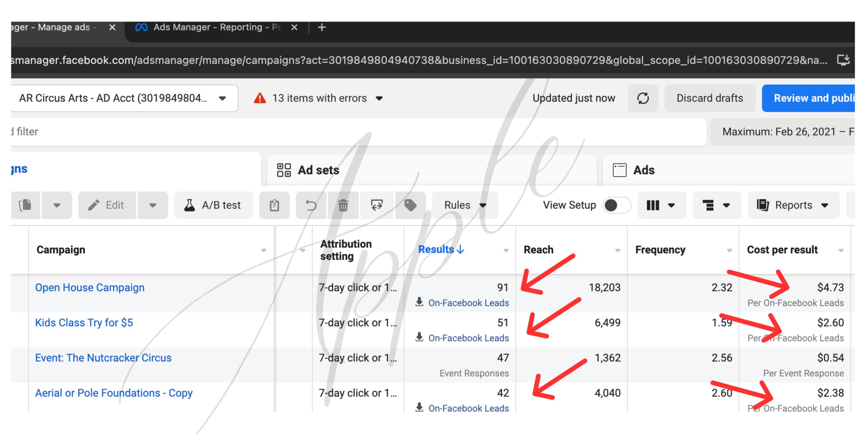This screenshot has width=868, height=434.
Task: Click the $0.54 cost per result value
Action: [830, 358]
